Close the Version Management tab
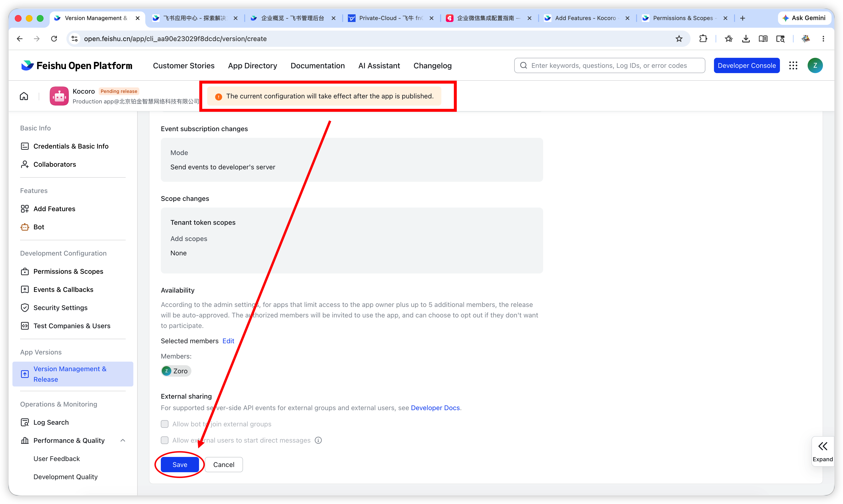This screenshot has height=504, width=843. click(138, 18)
